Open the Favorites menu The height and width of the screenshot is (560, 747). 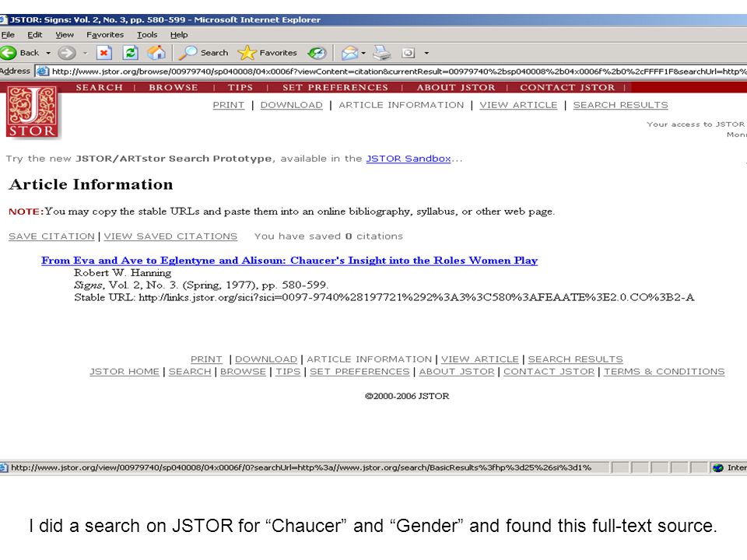click(105, 35)
